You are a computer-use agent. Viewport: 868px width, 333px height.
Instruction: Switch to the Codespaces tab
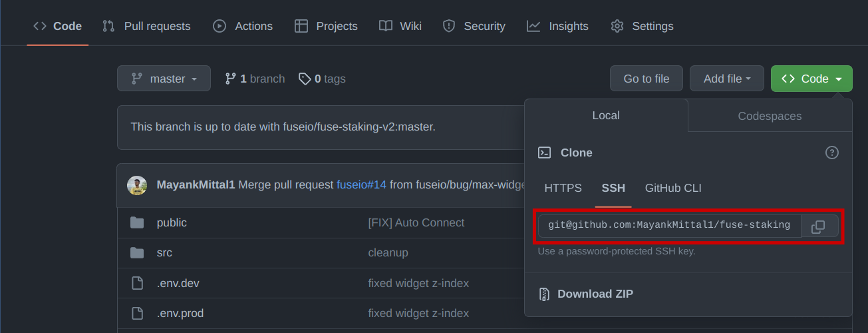[770, 116]
